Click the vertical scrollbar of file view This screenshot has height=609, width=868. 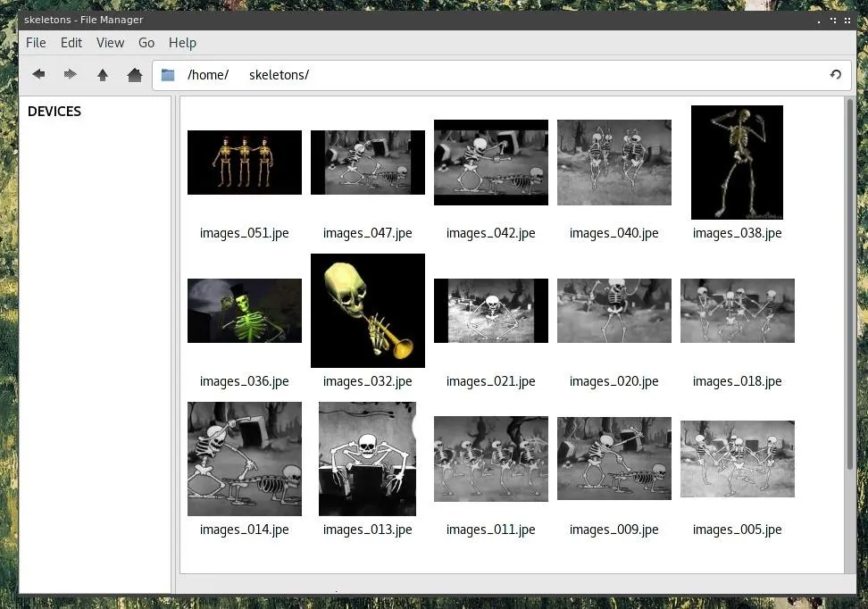click(x=850, y=285)
